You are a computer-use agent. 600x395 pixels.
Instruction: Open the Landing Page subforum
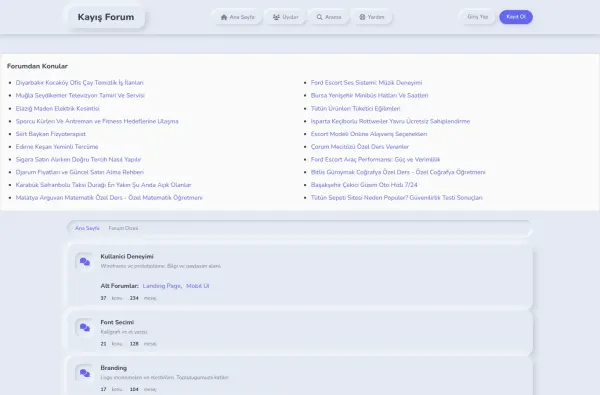click(x=162, y=286)
